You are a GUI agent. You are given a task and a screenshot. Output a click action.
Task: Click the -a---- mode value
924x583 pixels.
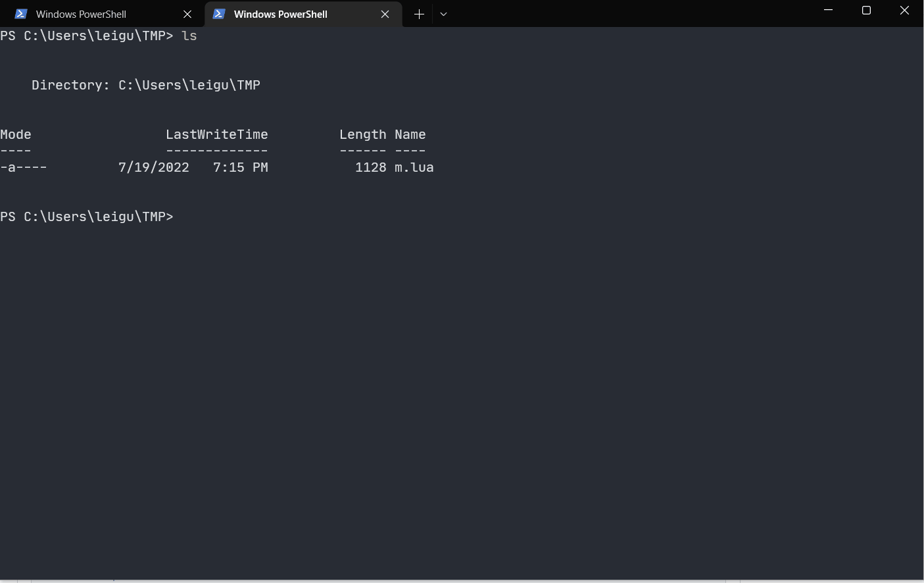tap(24, 167)
